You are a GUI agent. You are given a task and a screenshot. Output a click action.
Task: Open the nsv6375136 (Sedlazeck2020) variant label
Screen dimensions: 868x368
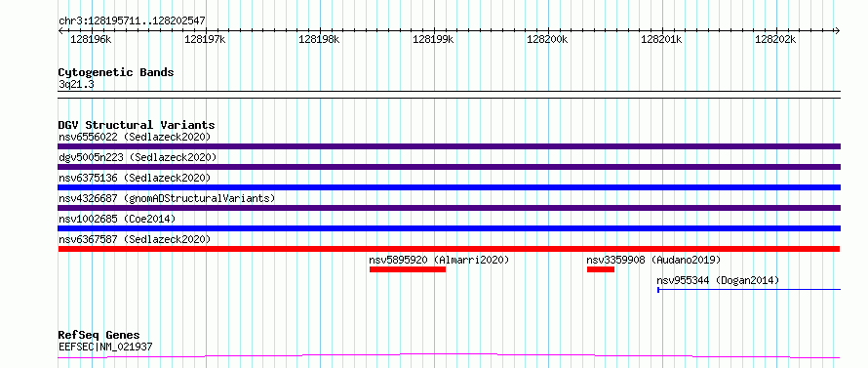tap(135, 178)
